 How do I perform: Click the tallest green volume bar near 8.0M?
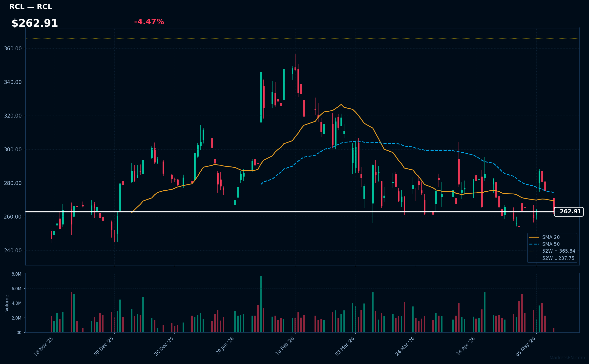[261, 304]
